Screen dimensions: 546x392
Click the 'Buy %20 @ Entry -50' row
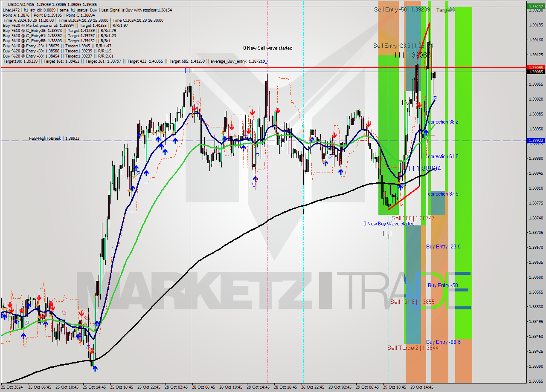(x=56, y=51)
